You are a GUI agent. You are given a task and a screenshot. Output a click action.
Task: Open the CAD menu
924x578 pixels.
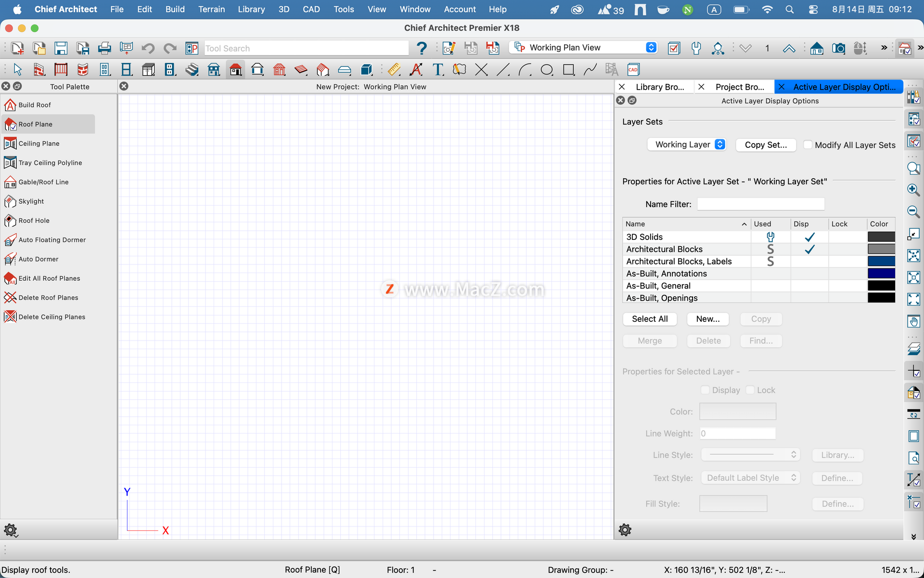click(311, 9)
